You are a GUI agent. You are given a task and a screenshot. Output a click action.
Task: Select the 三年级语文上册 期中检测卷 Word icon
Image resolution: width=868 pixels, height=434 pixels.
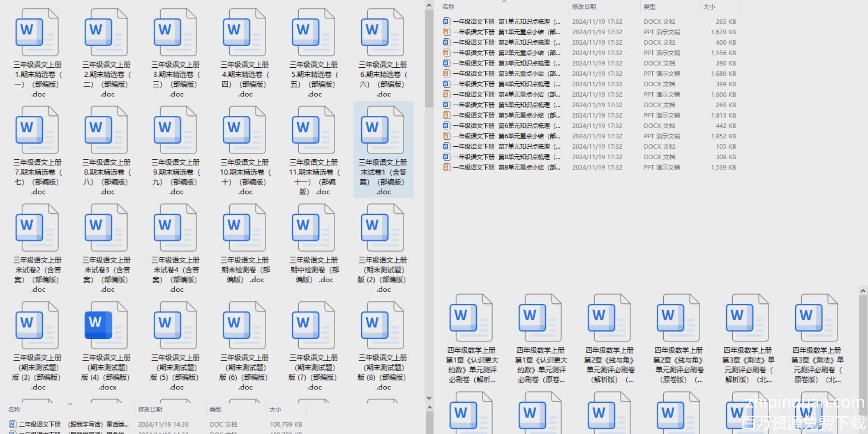point(313,228)
